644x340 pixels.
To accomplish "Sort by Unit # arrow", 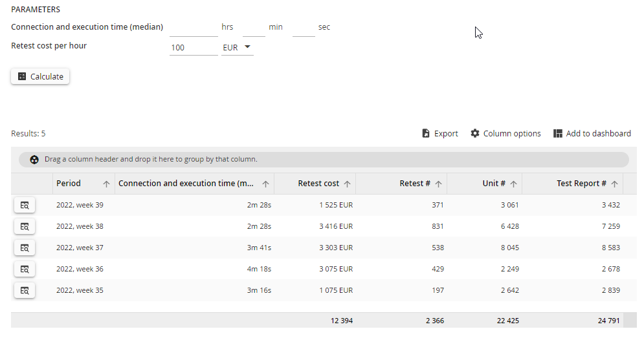I will click(x=513, y=184).
